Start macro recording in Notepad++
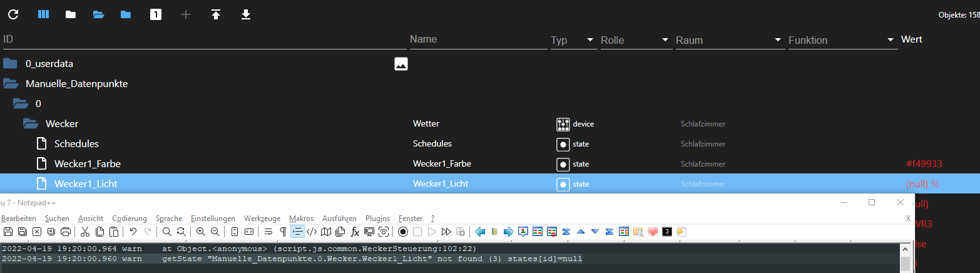 [x=403, y=232]
